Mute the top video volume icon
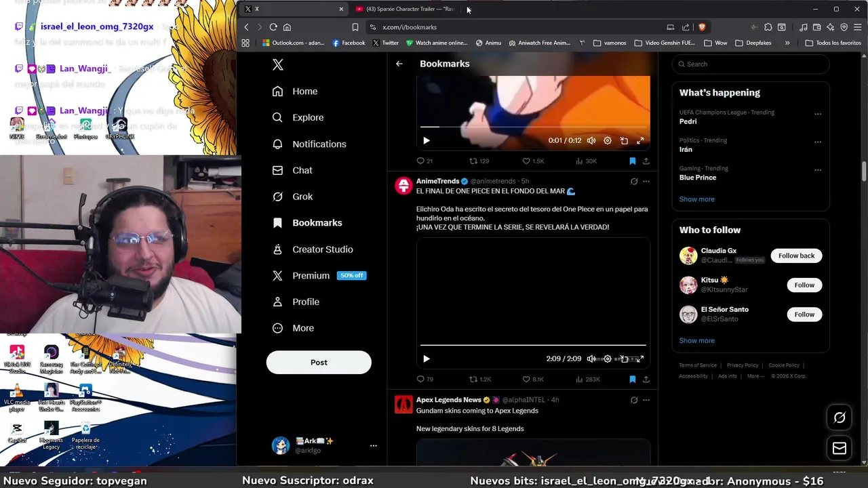Screen dimensions: 868x488 [591, 140]
